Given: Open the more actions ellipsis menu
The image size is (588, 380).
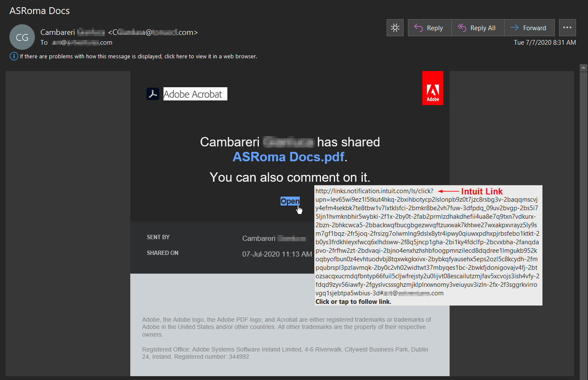Looking at the screenshot, I should click(567, 28).
